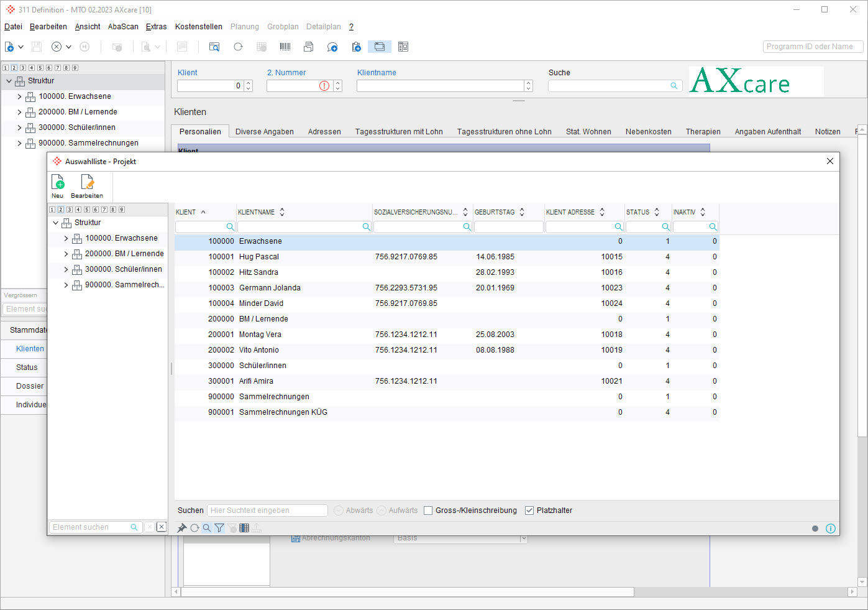The width and height of the screenshot is (868, 610).
Task: Uncheck the Platzhalter checkbox
Action: point(529,511)
